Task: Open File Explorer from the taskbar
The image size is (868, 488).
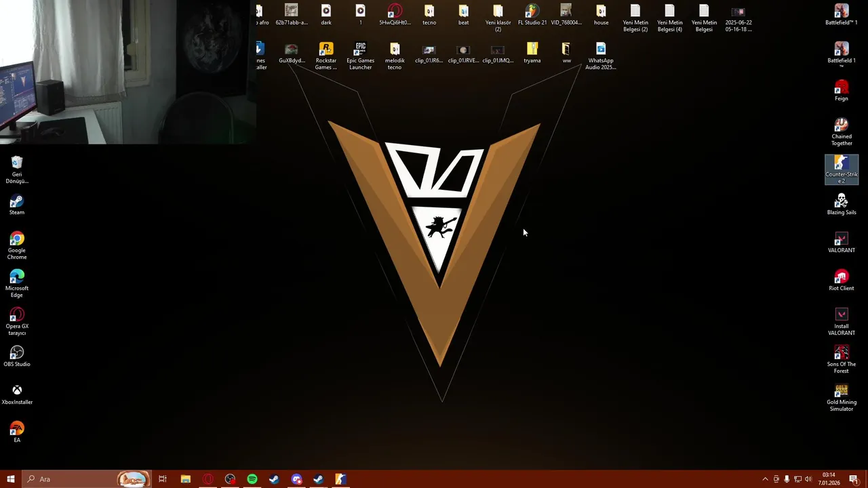Action: point(185,479)
